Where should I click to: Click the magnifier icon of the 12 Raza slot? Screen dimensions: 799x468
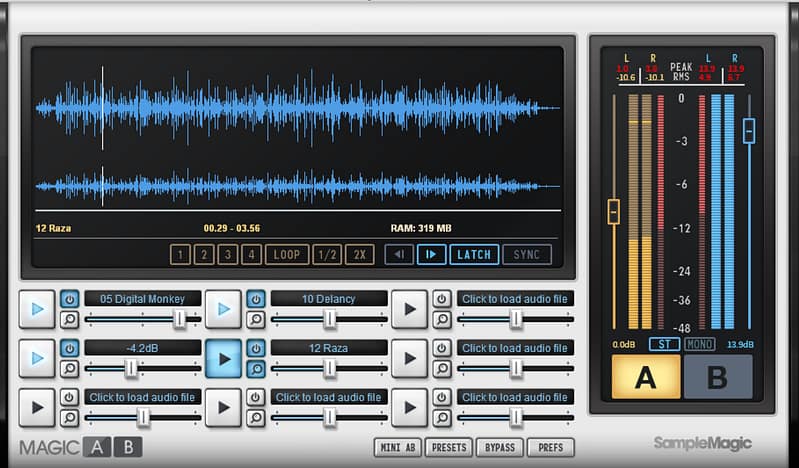tap(256, 369)
